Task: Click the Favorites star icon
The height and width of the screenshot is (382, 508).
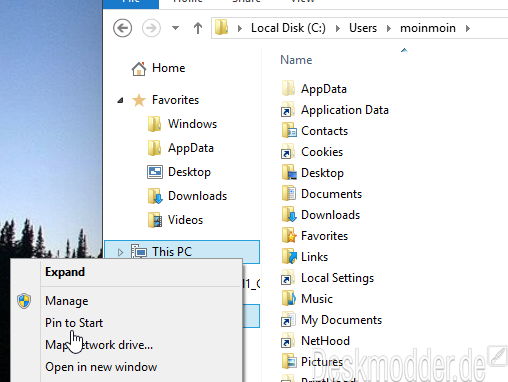Action: (139, 100)
